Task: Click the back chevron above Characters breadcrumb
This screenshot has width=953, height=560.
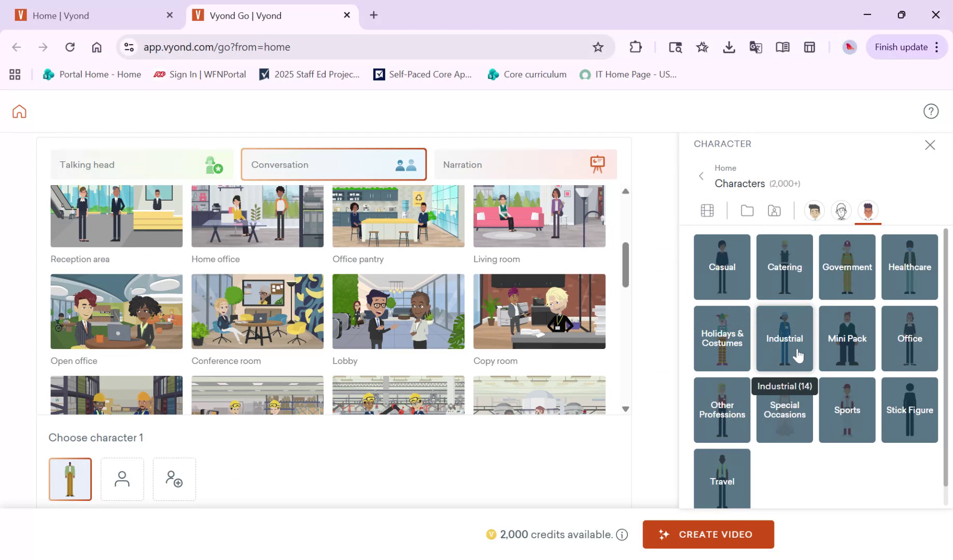Action: pos(700,176)
